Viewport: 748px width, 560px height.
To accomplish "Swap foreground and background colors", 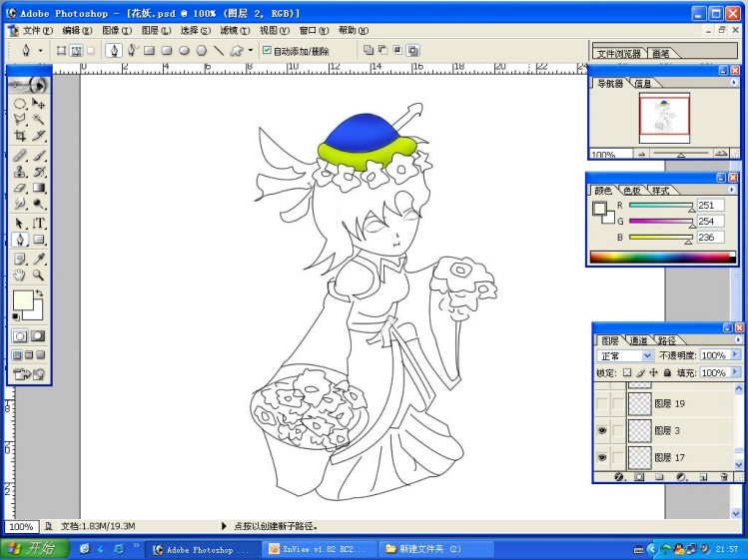I will [x=40, y=293].
